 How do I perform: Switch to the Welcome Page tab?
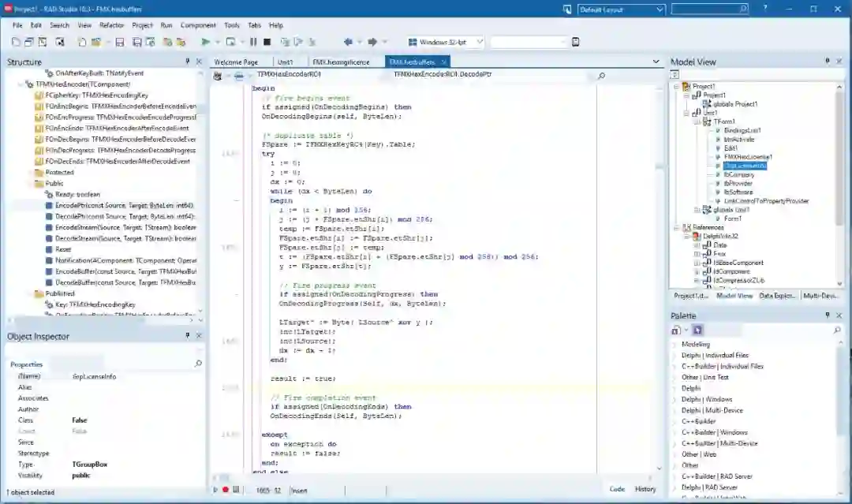pyautogui.click(x=236, y=62)
